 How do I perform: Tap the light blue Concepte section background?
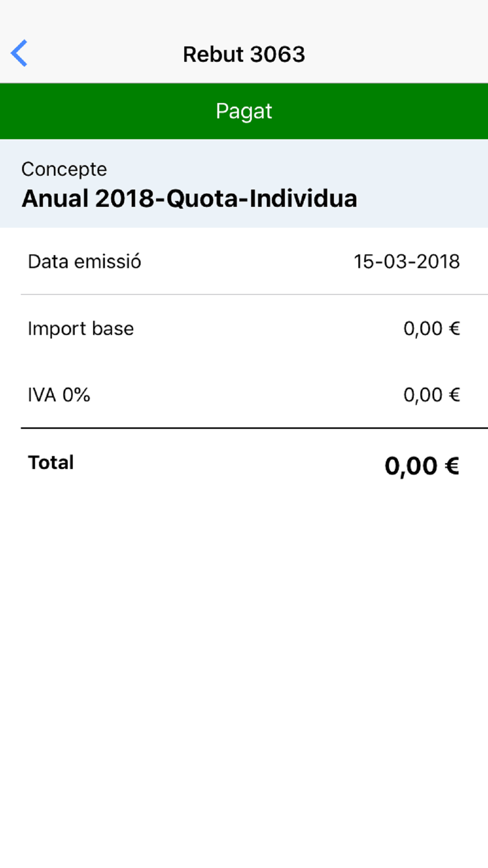[244, 184]
